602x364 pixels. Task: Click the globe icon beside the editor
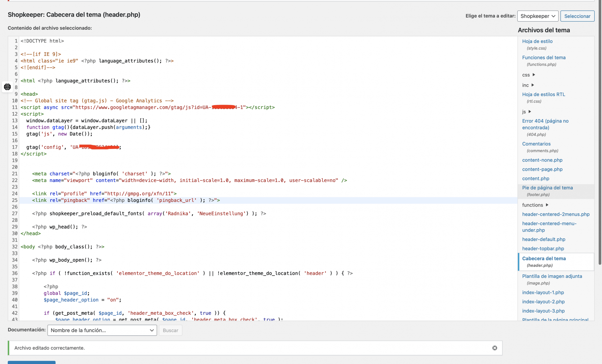coord(7,87)
